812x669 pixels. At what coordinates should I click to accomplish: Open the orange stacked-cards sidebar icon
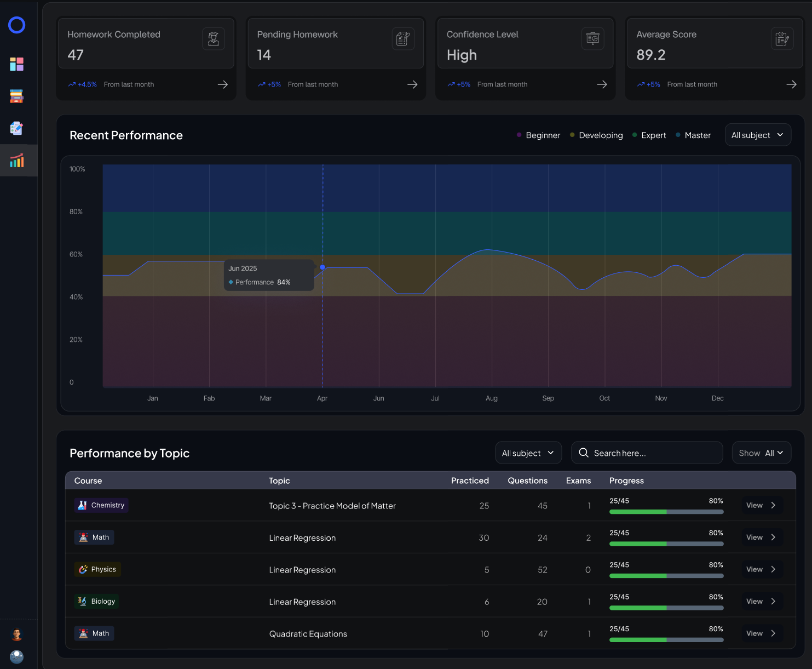pos(17,96)
